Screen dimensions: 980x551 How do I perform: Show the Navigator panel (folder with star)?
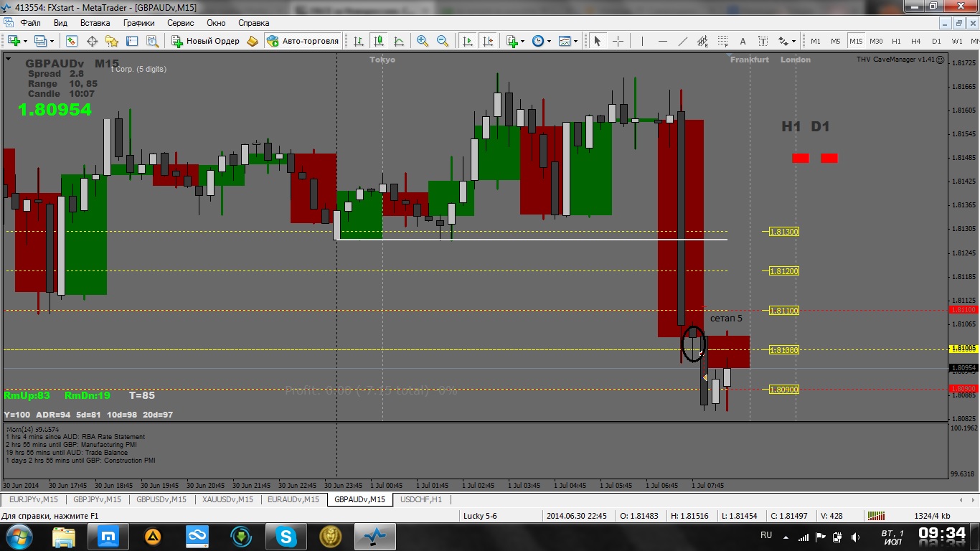(x=112, y=41)
